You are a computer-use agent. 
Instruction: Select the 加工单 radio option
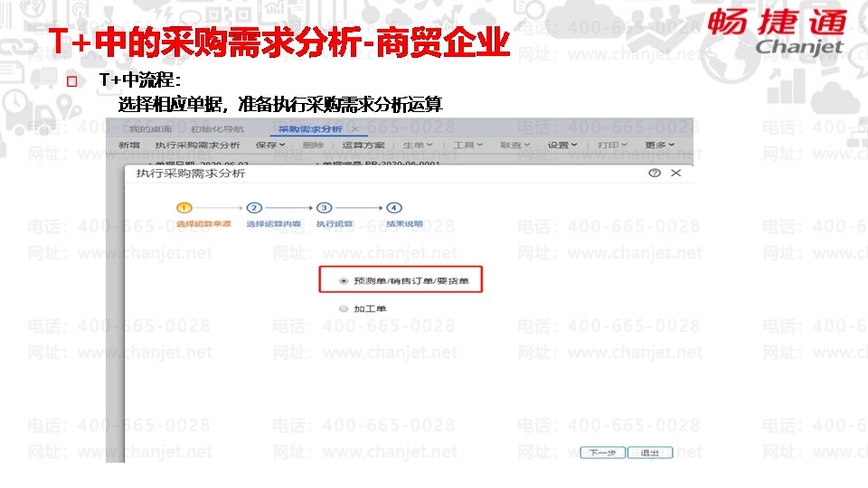point(344,309)
